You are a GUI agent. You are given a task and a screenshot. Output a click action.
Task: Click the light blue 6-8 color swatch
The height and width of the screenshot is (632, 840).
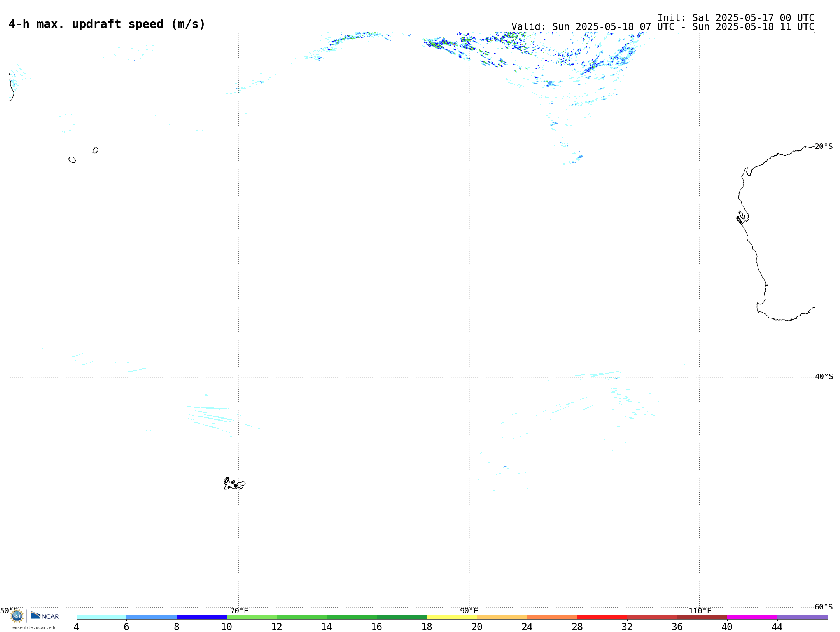pos(152,617)
